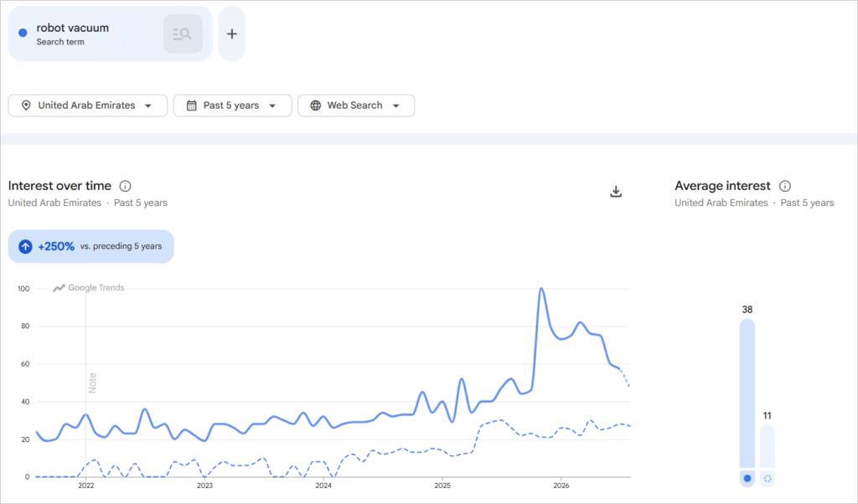Open the Past 5 years date dropdown

tap(233, 105)
